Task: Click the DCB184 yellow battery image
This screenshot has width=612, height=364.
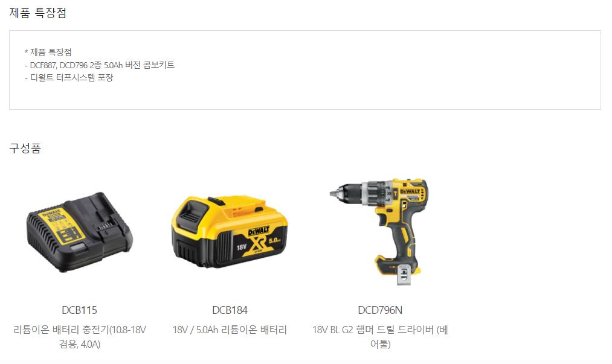Action: point(230,232)
